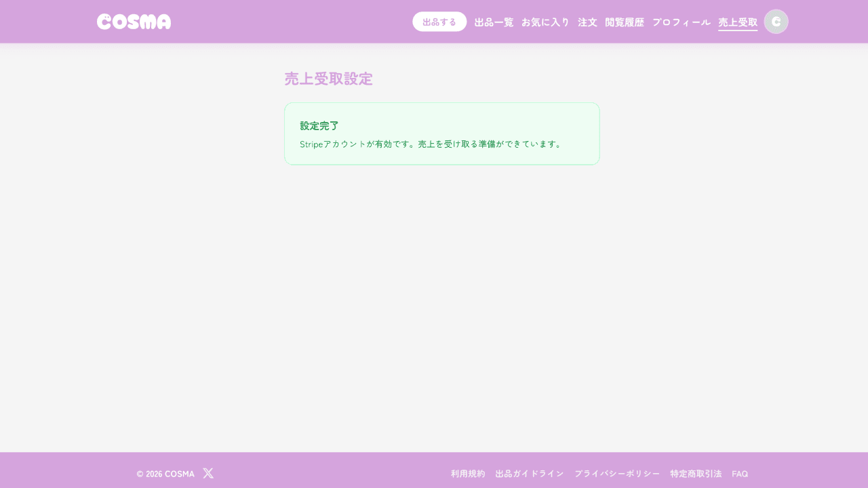868x488 pixels.
Task: Open the 利用規約 terms of service link
Action: (468, 473)
